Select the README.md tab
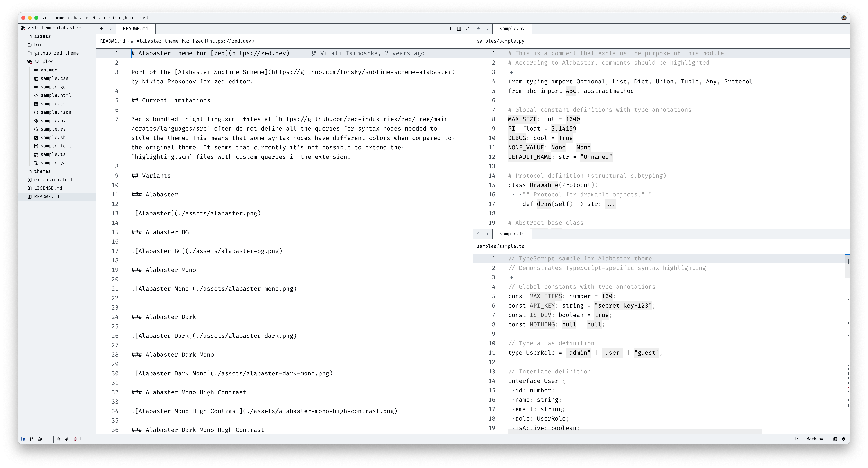Screen dimensions: 868x468 tap(135, 29)
